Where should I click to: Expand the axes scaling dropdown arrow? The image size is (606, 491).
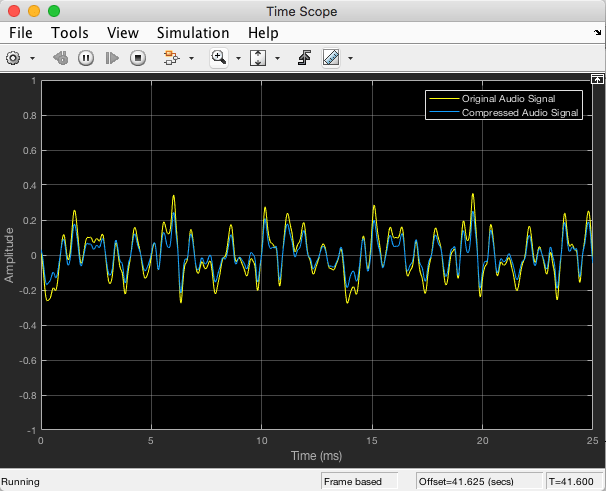pos(277,58)
